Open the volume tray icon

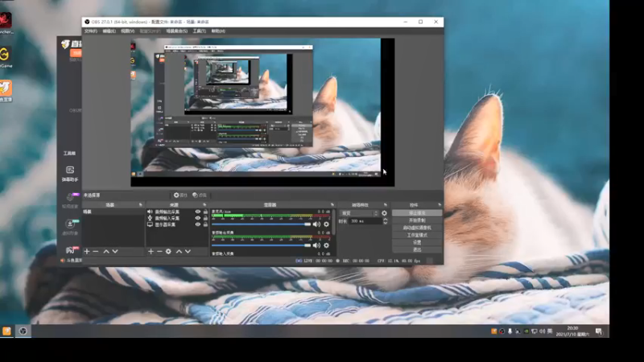542,331
